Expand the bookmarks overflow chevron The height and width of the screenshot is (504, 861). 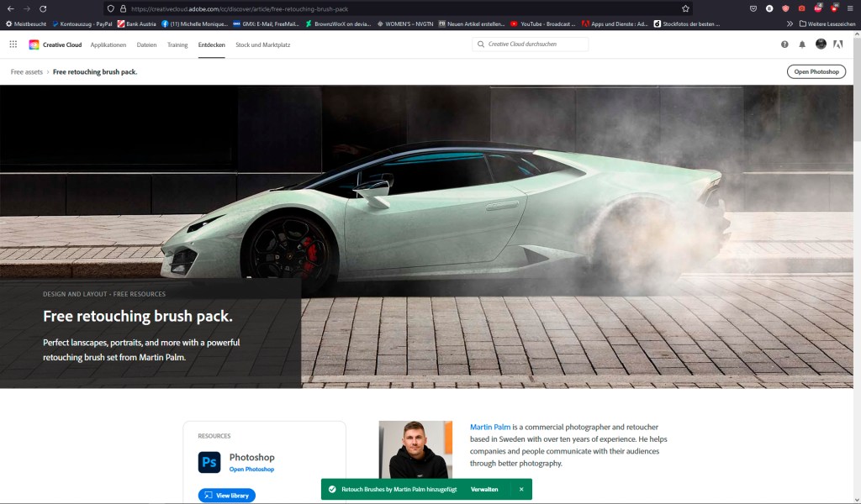coord(790,24)
